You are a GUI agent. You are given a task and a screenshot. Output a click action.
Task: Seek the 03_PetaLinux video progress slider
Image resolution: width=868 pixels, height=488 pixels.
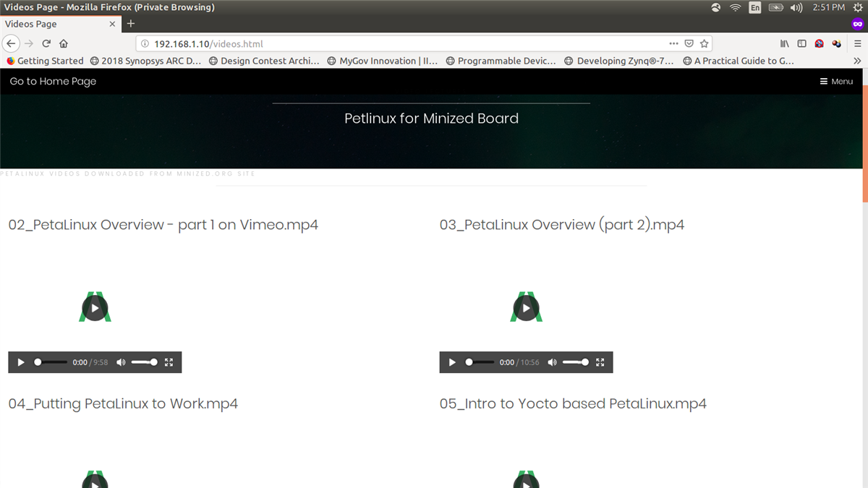coord(482,362)
